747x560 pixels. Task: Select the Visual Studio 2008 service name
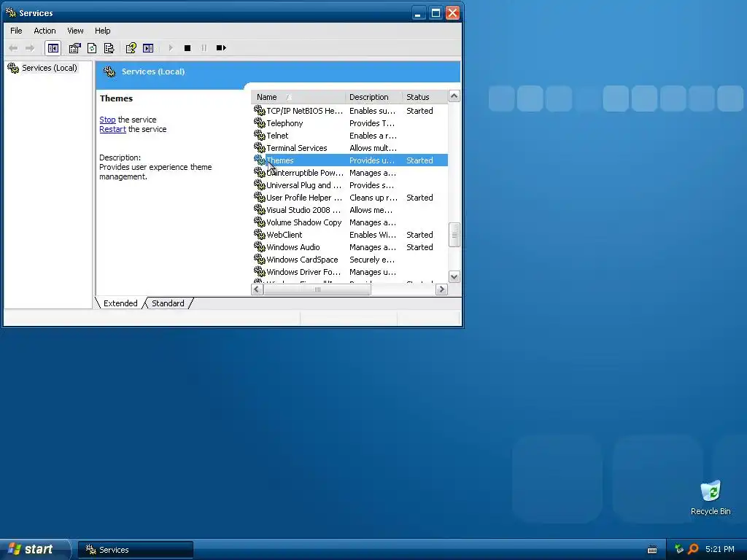pyautogui.click(x=303, y=210)
